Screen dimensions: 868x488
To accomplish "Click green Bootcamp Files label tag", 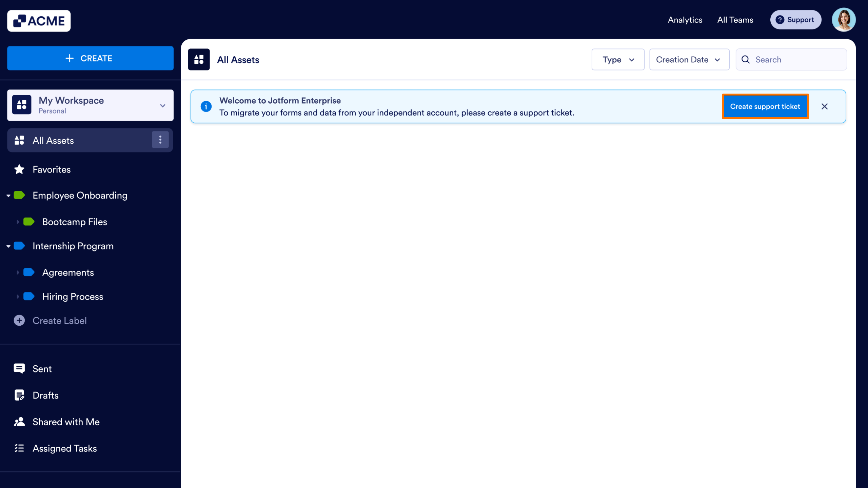I will pyautogui.click(x=29, y=222).
